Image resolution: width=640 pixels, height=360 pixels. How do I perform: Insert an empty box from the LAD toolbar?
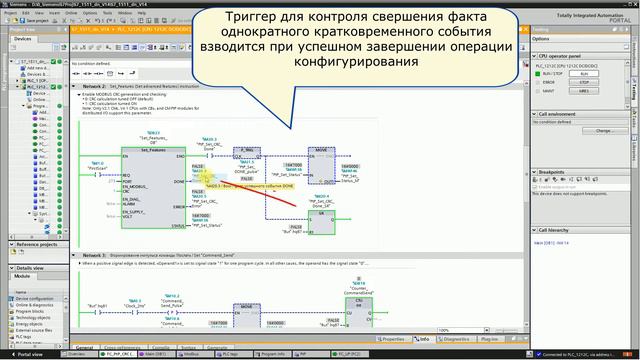[110, 73]
